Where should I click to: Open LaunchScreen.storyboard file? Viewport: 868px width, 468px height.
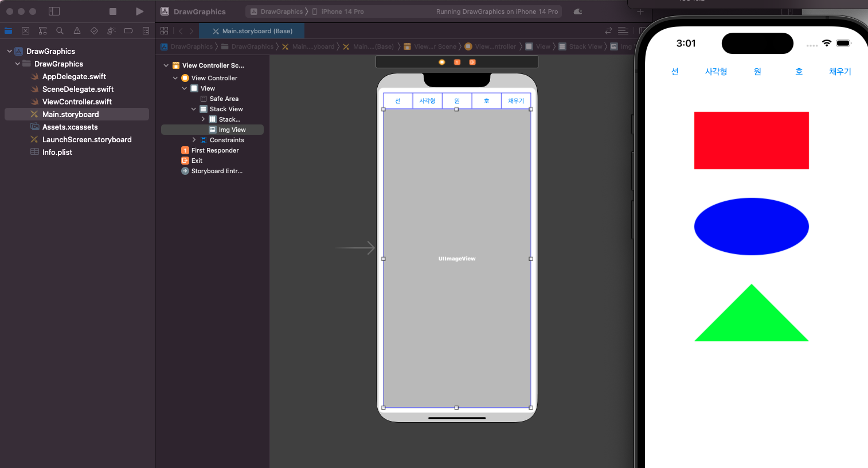point(87,139)
